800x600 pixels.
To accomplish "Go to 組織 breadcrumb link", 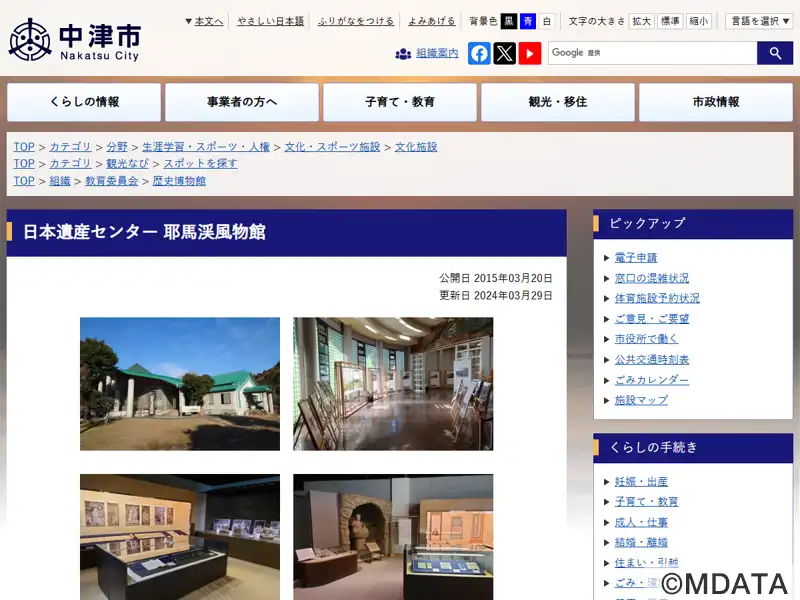I will tap(60, 181).
